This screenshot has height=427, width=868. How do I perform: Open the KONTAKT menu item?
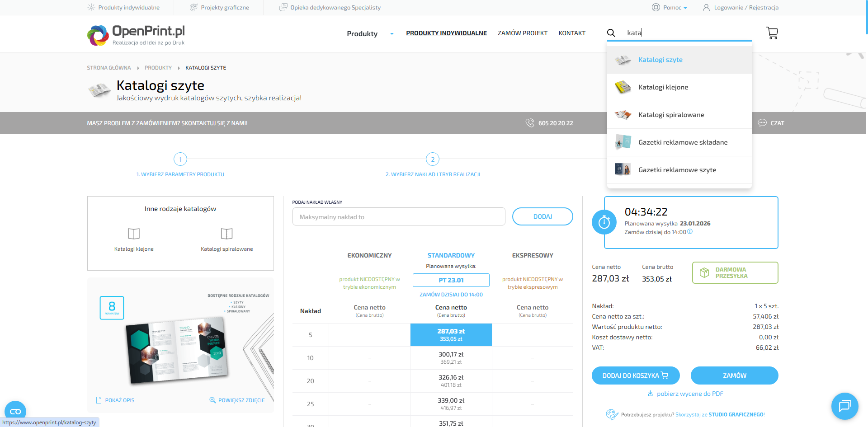coord(571,33)
